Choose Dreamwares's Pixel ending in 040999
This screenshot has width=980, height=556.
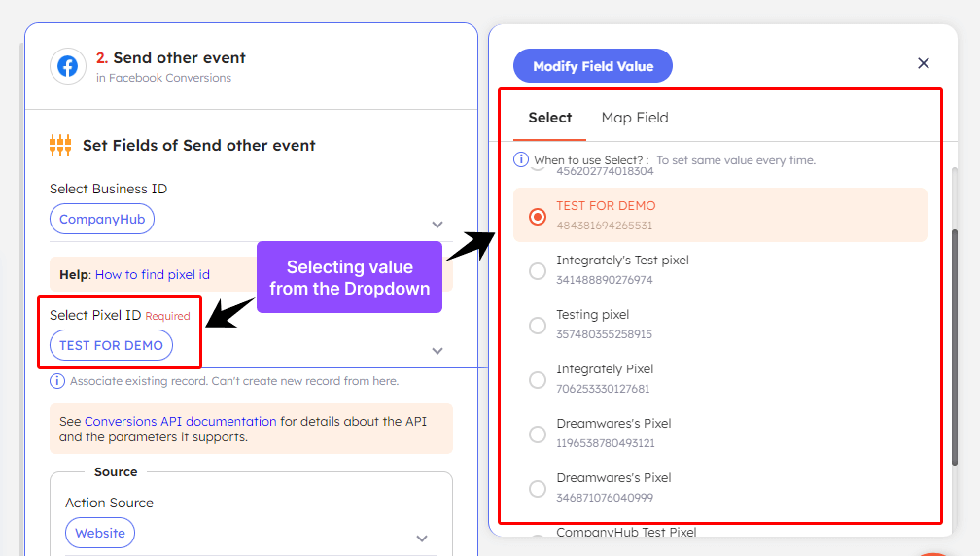click(x=538, y=488)
